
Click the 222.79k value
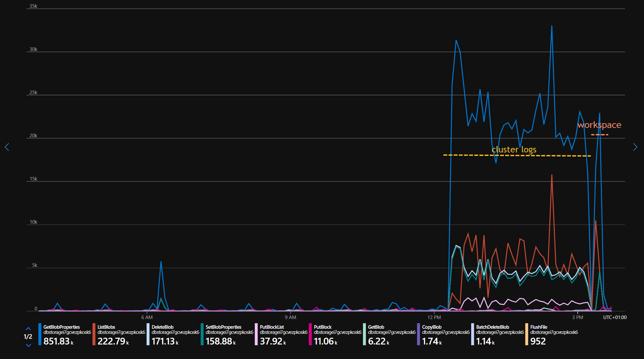113,341
